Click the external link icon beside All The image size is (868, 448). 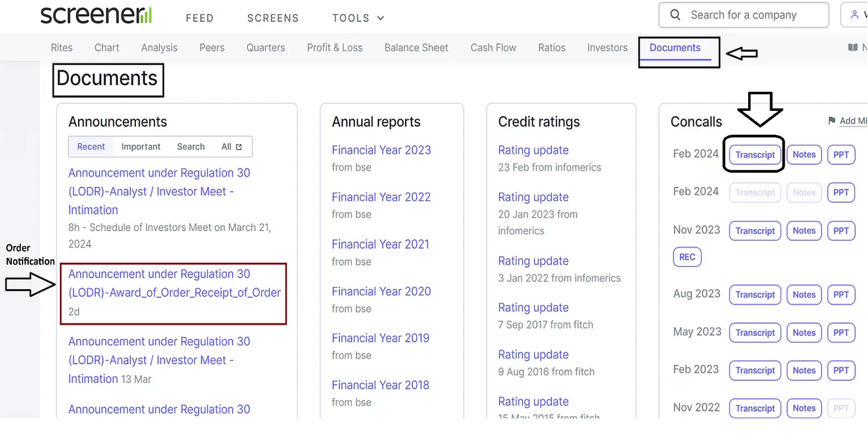[x=239, y=147]
